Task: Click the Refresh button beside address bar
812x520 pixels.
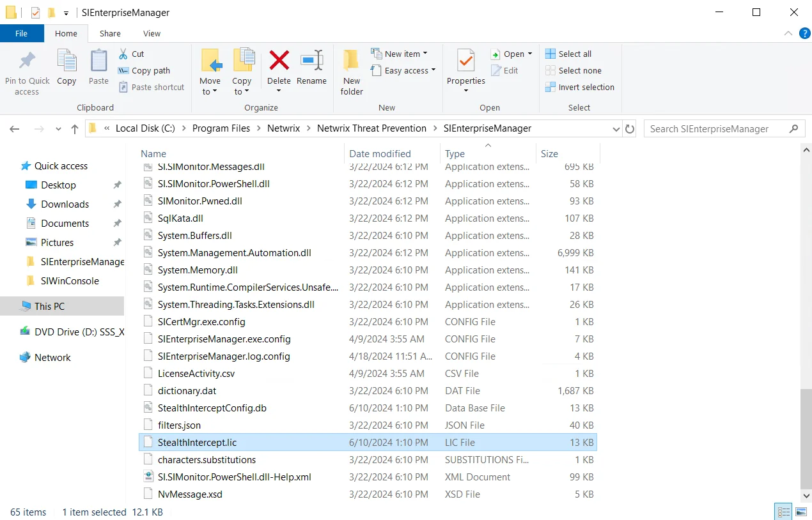Action: pos(630,128)
